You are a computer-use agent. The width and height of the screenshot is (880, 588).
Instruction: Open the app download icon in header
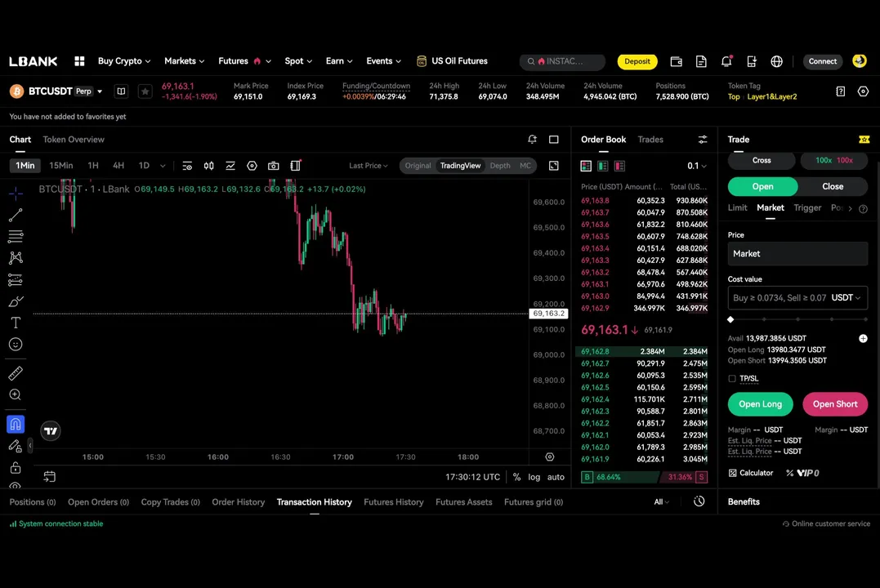[752, 61]
